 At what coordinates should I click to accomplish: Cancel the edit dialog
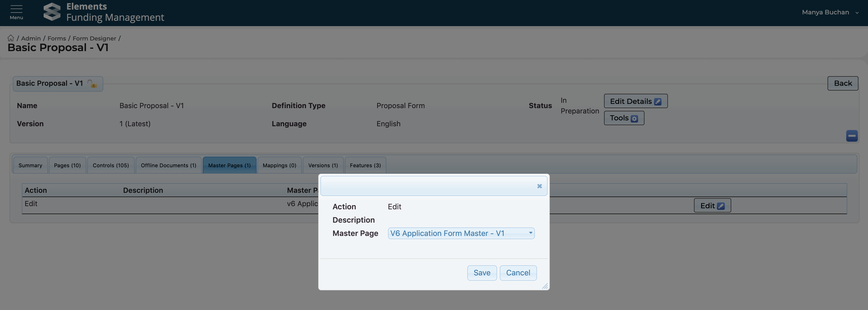[518, 273]
